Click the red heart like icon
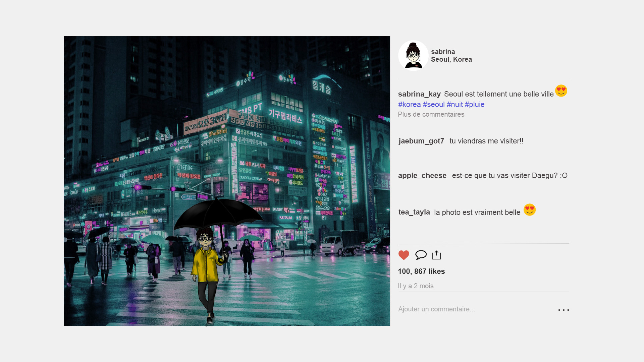Image resolution: width=644 pixels, height=362 pixels. [404, 255]
